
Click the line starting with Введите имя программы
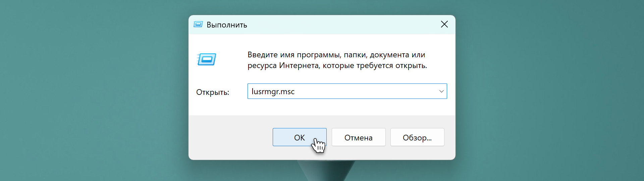point(336,55)
